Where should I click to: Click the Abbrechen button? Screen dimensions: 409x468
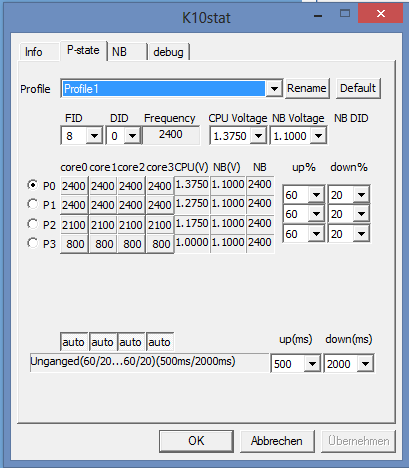click(x=277, y=441)
